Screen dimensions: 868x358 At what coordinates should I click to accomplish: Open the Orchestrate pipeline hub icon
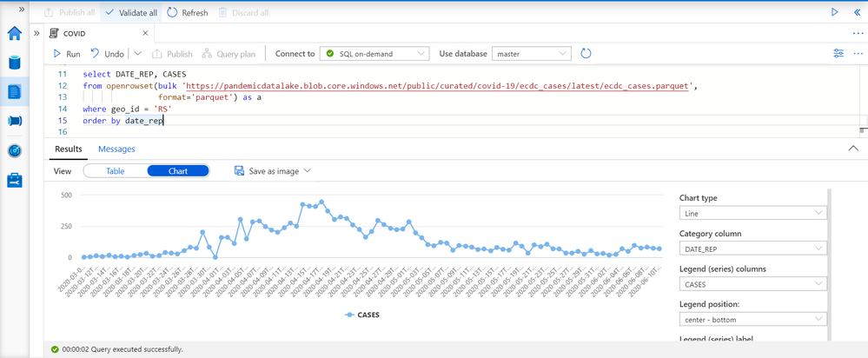pos(15,121)
